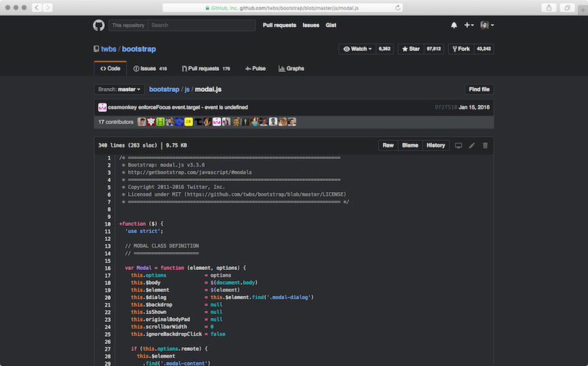The width and height of the screenshot is (588, 366).
Task: Expand the Branch: master selector
Action: (119, 89)
